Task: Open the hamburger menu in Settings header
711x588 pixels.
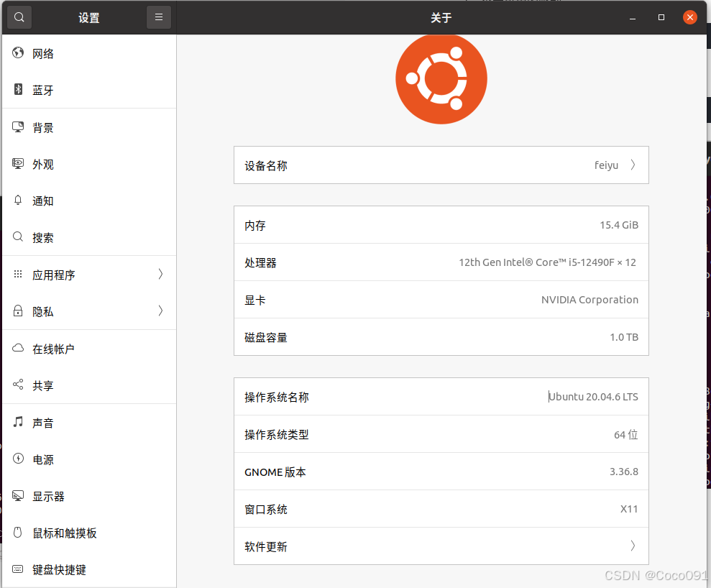Action: pyautogui.click(x=159, y=17)
